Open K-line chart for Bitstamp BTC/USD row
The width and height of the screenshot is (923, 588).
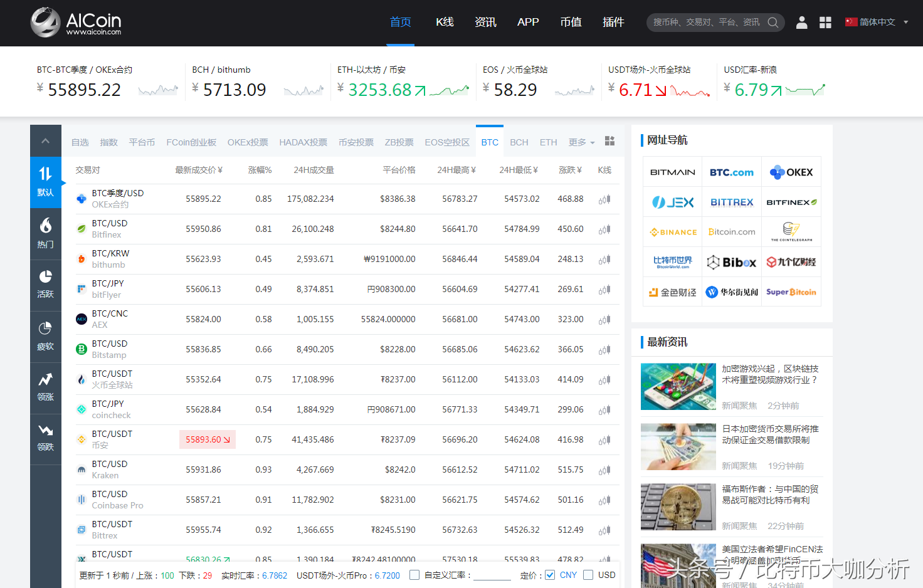pyautogui.click(x=604, y=350)
